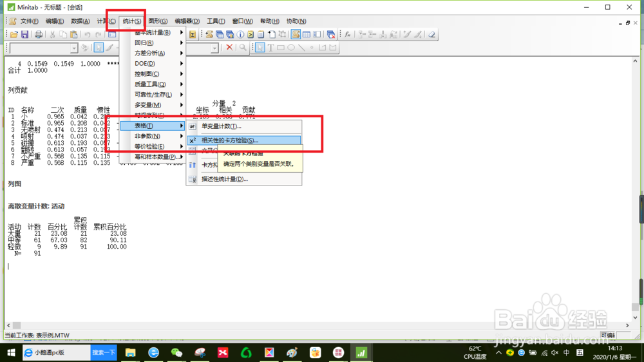This screenshot has height=362, width=644.
Task: Open the dropdown next to red X
Action: coord(215,48)
